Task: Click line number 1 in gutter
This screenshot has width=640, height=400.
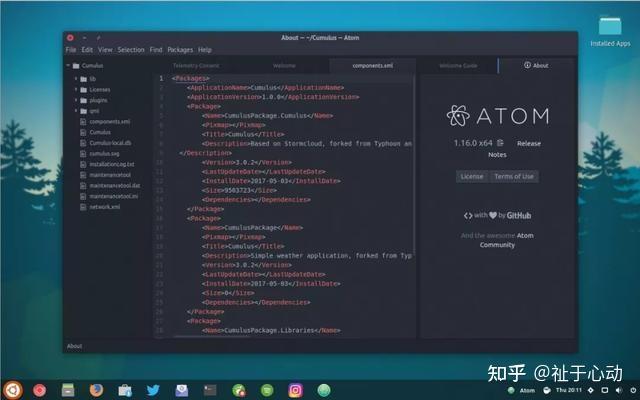Action: (161, 78)
